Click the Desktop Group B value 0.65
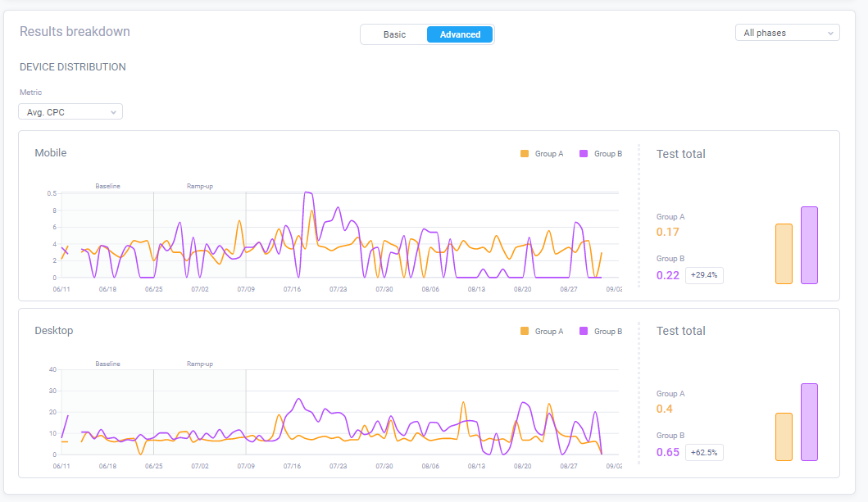868x502 pixels. click(668, 452)
